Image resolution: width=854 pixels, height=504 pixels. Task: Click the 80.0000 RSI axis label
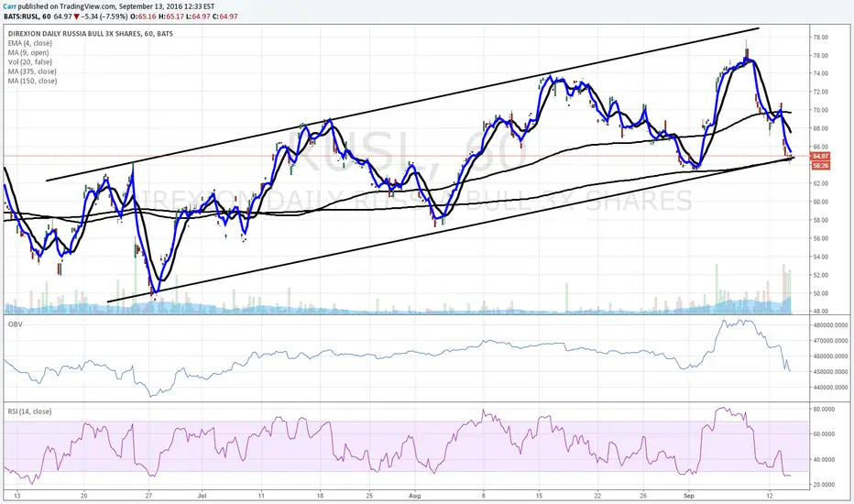[824, 410]
